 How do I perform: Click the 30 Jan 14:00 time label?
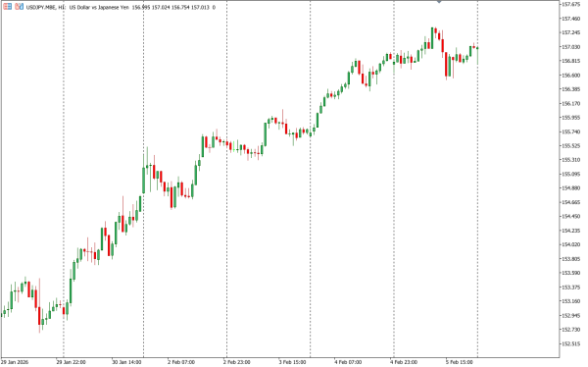(x=126, y=362)
